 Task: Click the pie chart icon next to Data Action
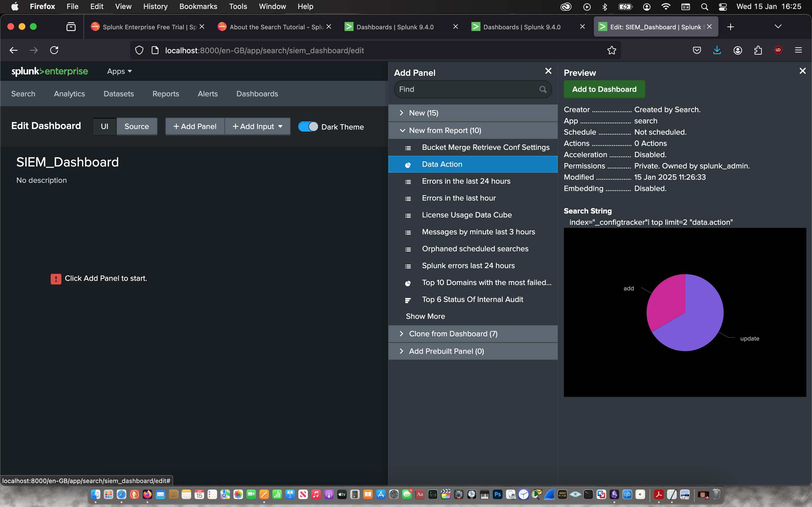click(408, 165)
